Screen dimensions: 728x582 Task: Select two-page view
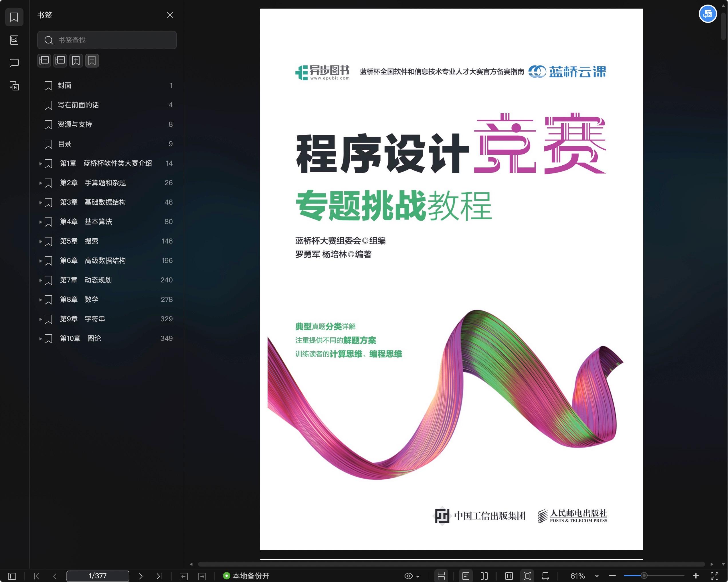click(484, 576)
